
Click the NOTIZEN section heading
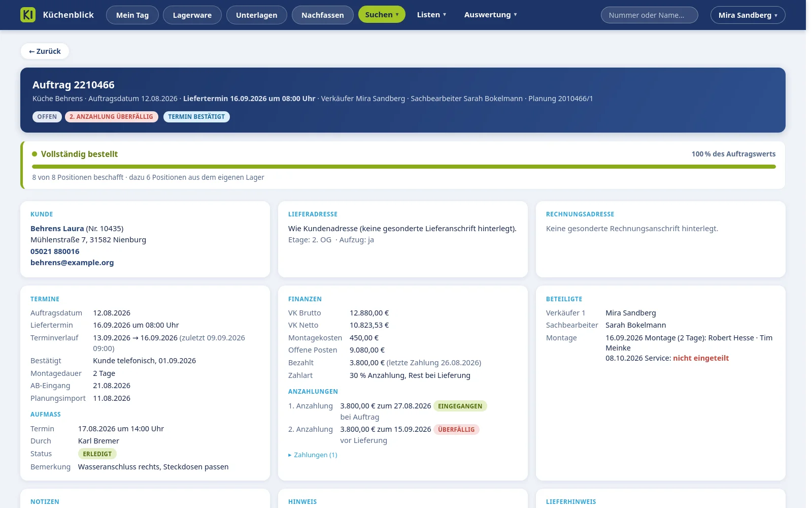45,502
